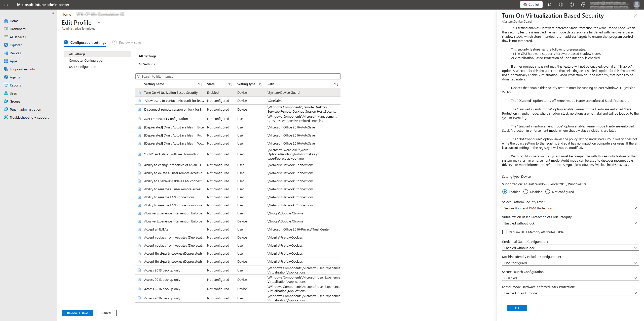Sort by Setting name column
Screen dimensions: 644x321
tap(173, 84)
